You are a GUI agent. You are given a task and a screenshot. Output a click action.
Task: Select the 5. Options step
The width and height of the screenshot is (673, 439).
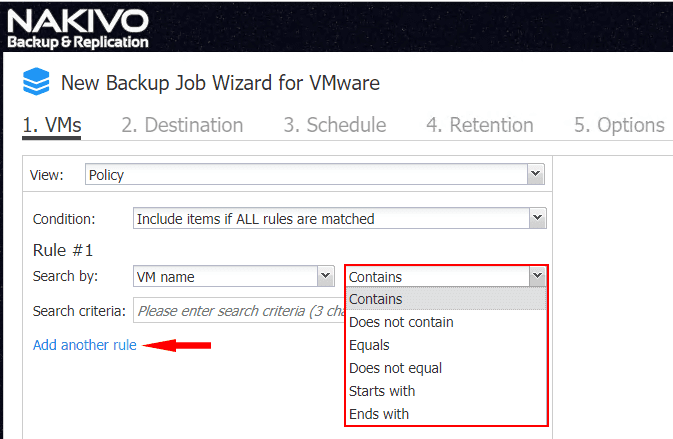[x=619, y=125]
